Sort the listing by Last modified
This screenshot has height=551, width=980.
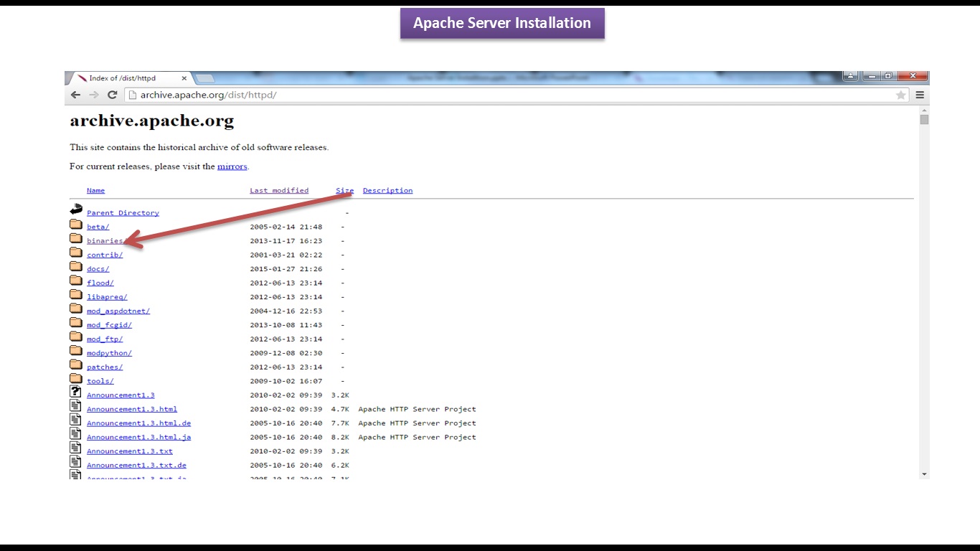pos(279,191)
